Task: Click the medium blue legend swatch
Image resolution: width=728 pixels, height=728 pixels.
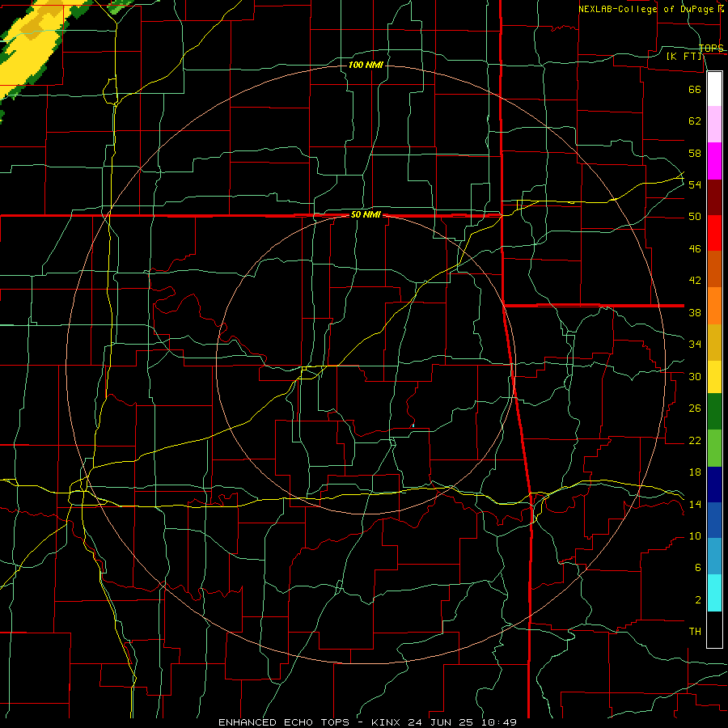Action: click(714, 520)
